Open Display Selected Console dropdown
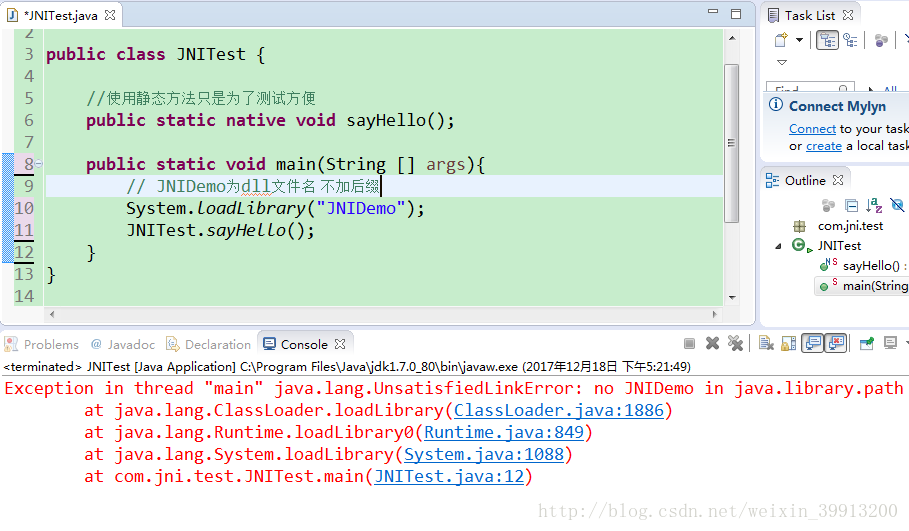 tap(905, 344)
